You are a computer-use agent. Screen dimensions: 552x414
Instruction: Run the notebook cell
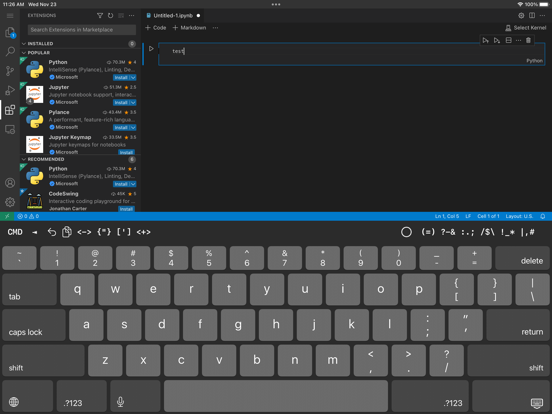(151, 49)
